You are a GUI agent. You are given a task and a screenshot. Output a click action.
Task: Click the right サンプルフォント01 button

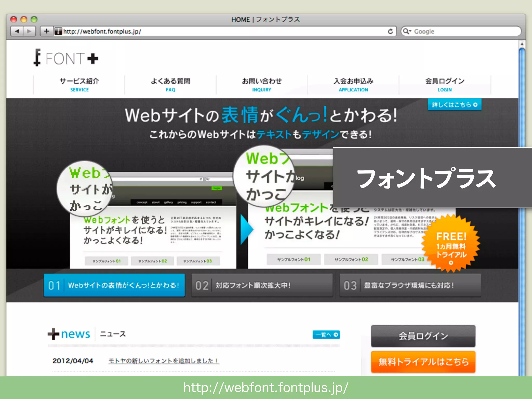(294, 259)
